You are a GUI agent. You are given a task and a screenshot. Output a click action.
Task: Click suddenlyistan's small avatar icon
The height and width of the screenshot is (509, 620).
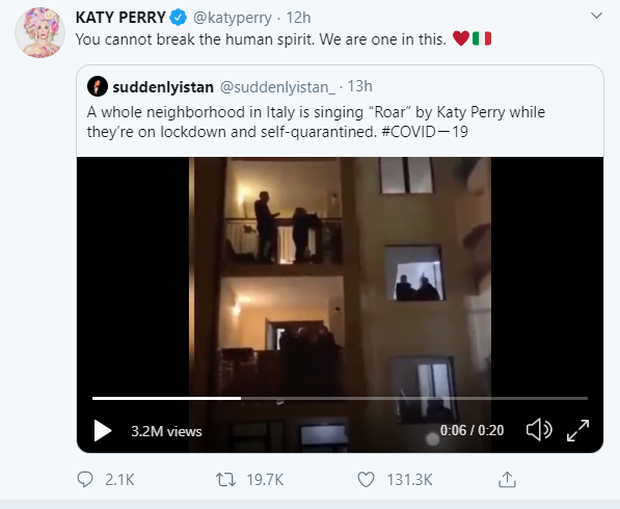click(97, 86)
